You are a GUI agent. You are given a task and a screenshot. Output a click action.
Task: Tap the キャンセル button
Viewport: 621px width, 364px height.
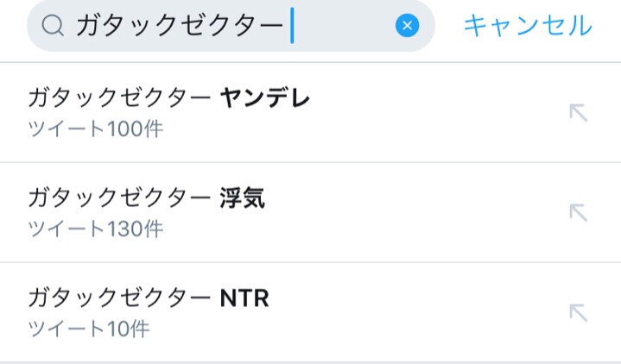(x=527, y=26)
